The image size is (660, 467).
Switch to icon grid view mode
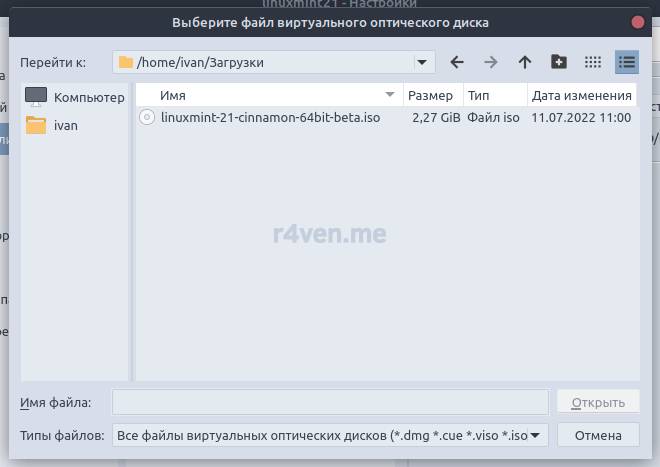(593, 62)
